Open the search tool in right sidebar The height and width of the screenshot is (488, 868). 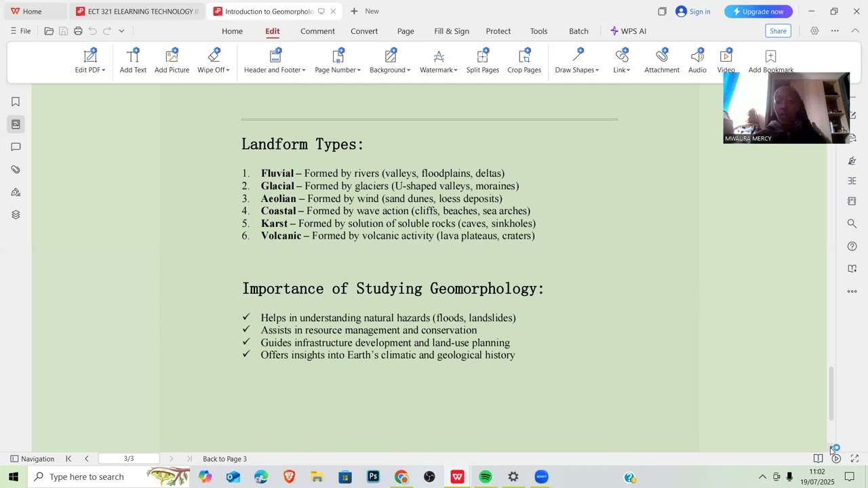(x=852, y=224)
